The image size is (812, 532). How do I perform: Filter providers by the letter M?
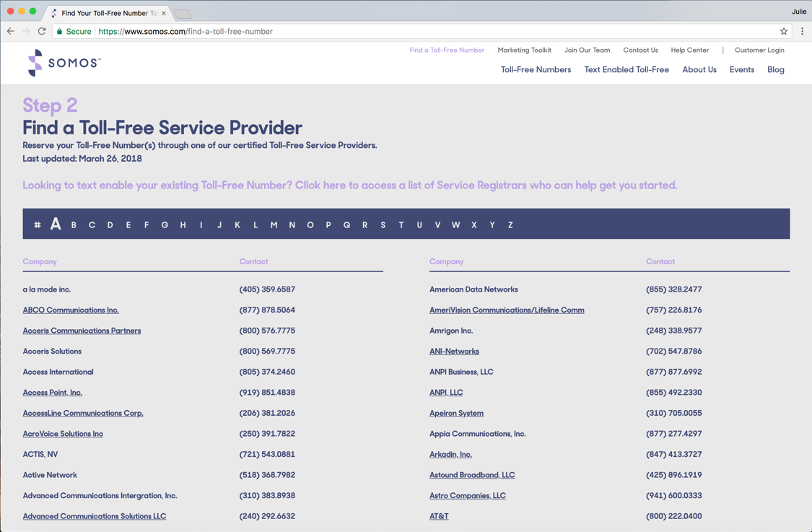tap(274, 225)
